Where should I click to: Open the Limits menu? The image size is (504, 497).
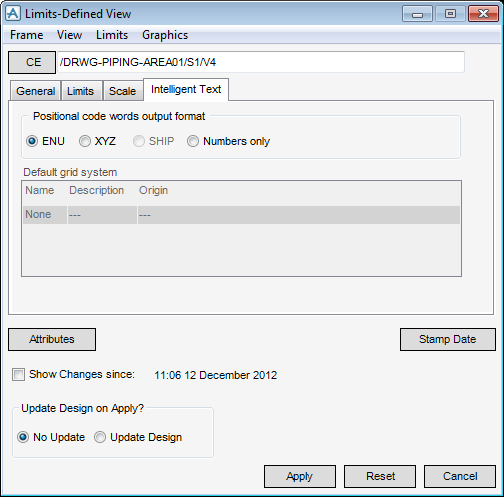[112, 35]
